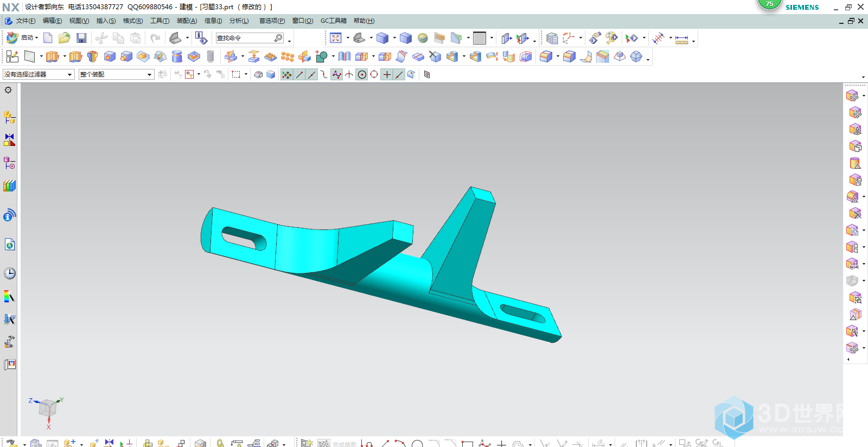Open the 分析(L) menu

pyautogui.click(x=239, y=21)
